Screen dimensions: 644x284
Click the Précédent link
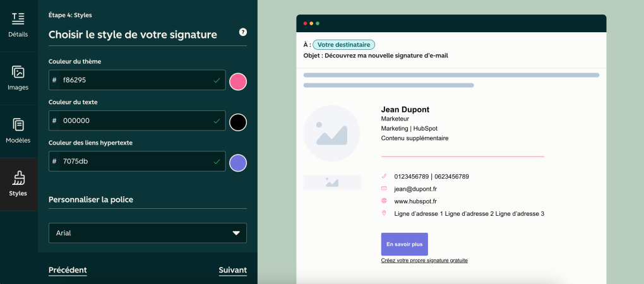tap(68, 270)
